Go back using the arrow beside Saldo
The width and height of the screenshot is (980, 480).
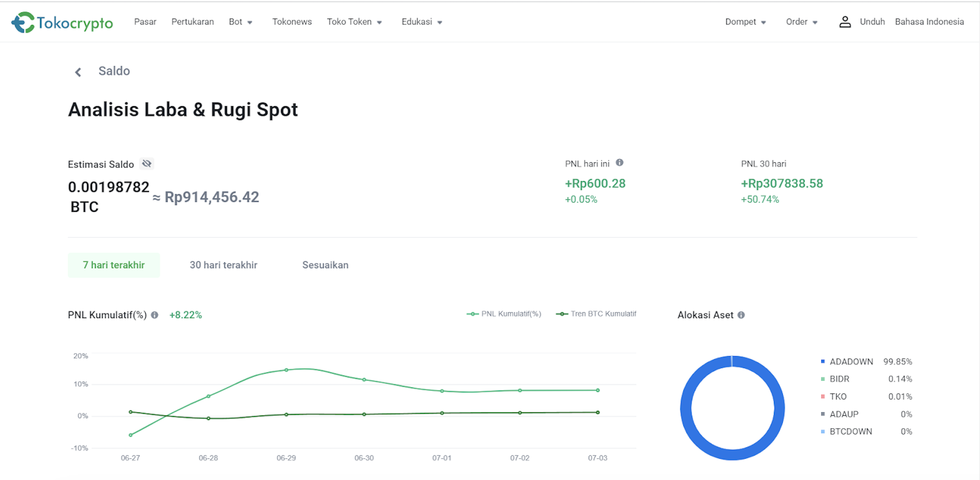click(78, 72)
